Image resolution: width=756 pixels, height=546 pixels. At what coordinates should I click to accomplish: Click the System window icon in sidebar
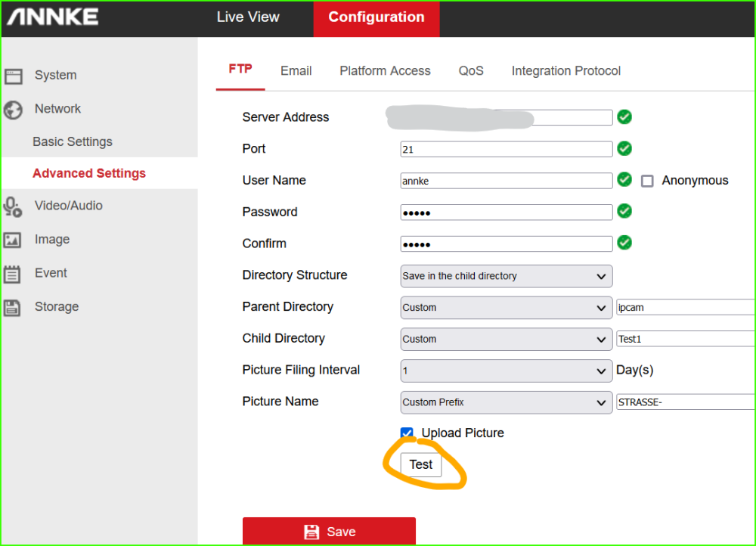point(14,76)
